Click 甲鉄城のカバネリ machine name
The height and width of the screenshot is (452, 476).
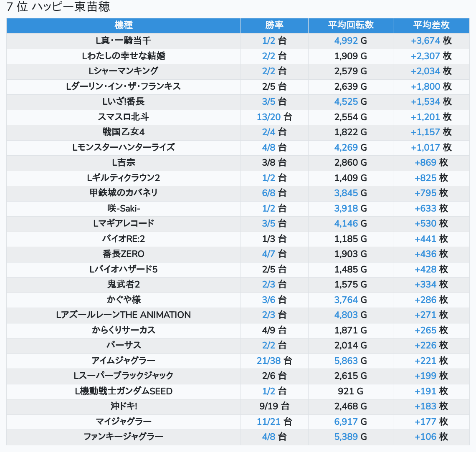[124, 193]
